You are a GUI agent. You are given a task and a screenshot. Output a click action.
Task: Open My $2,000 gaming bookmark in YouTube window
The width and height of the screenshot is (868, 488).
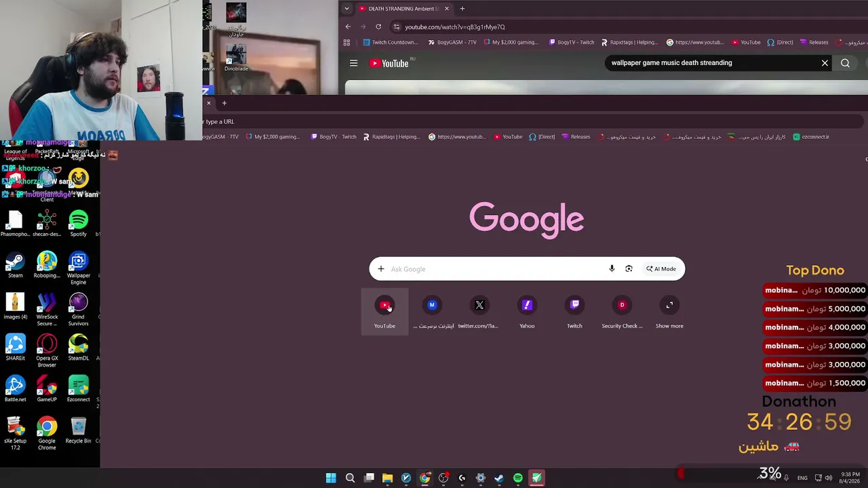click(511, 43)
